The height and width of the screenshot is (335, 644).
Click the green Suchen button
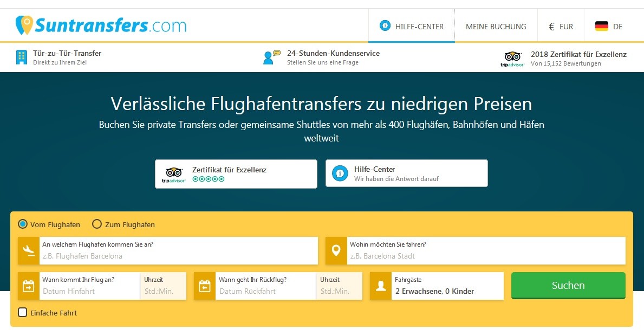[x=568, y=285]
